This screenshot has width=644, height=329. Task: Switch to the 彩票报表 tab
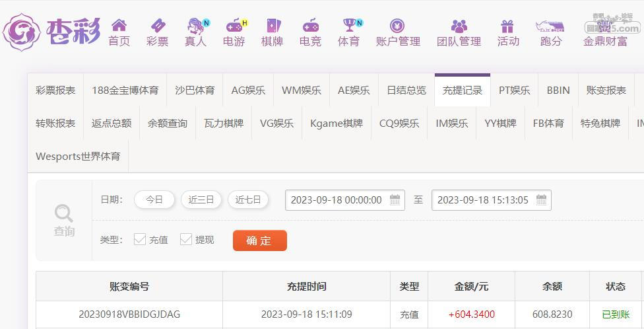tap(55, 90)
